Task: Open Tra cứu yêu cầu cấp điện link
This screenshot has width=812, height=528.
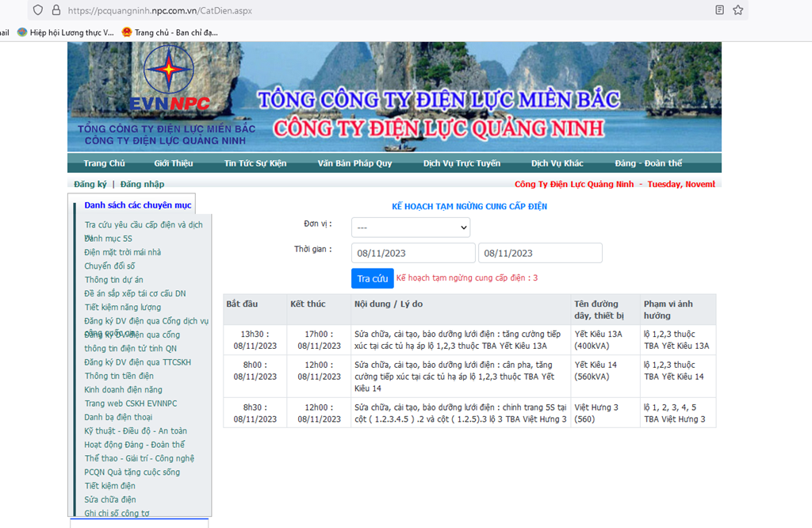Action: pyautogui.click(x=144, y=224)
